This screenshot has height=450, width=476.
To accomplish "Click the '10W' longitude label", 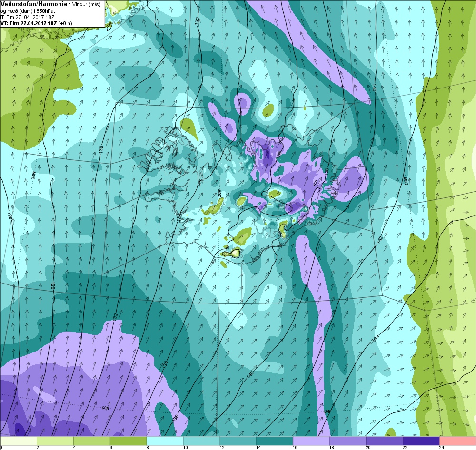I will pos(405,181).
